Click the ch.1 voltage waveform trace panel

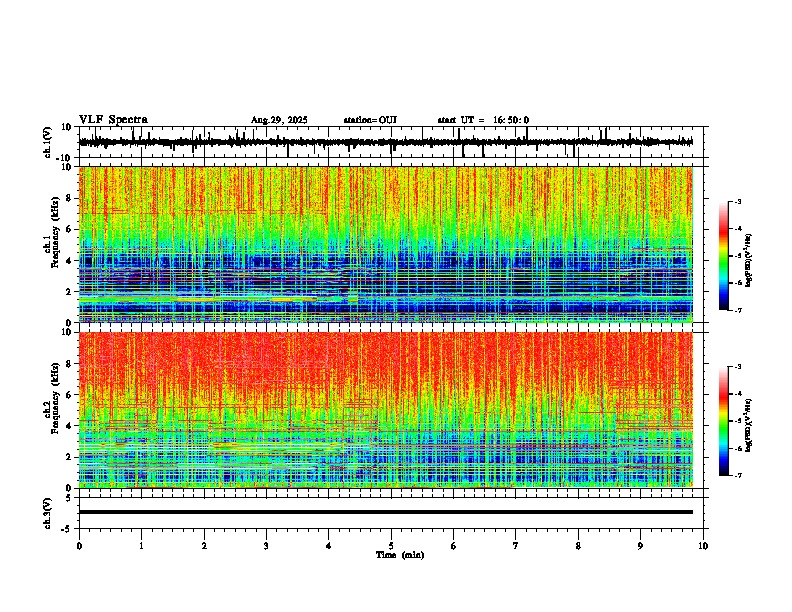pyautogui.click(x=390, y=142)
